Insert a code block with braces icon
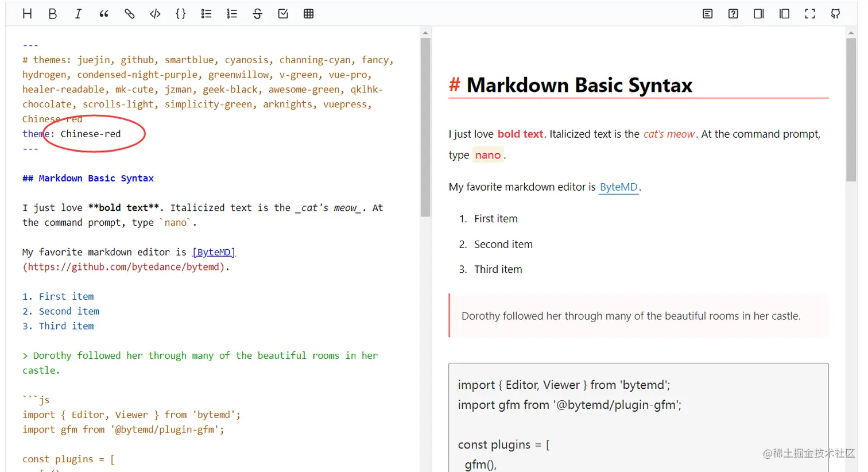The image size is (868, 472). tap(181, 14)
